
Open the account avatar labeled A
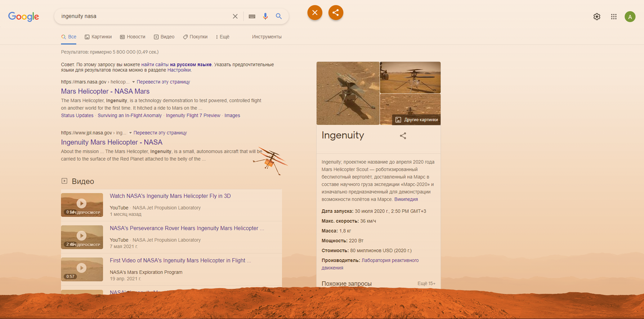[630, 17]
